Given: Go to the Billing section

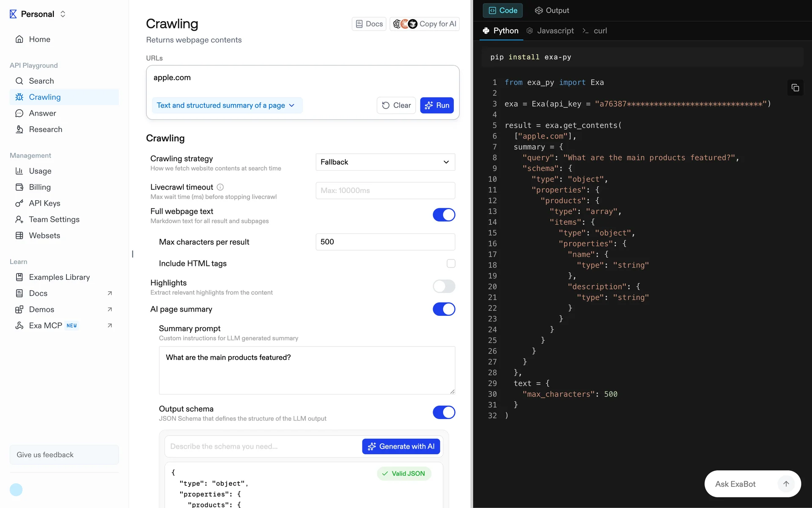Looking at the screenshot, I should (x=39, y=187).
